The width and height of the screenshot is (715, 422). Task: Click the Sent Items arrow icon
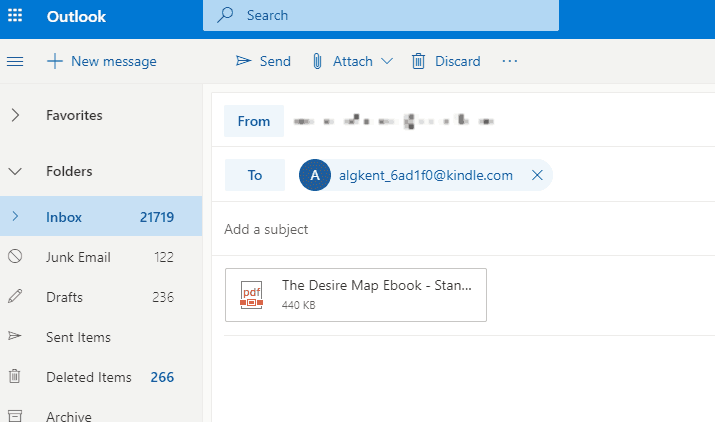coord(15,336)
